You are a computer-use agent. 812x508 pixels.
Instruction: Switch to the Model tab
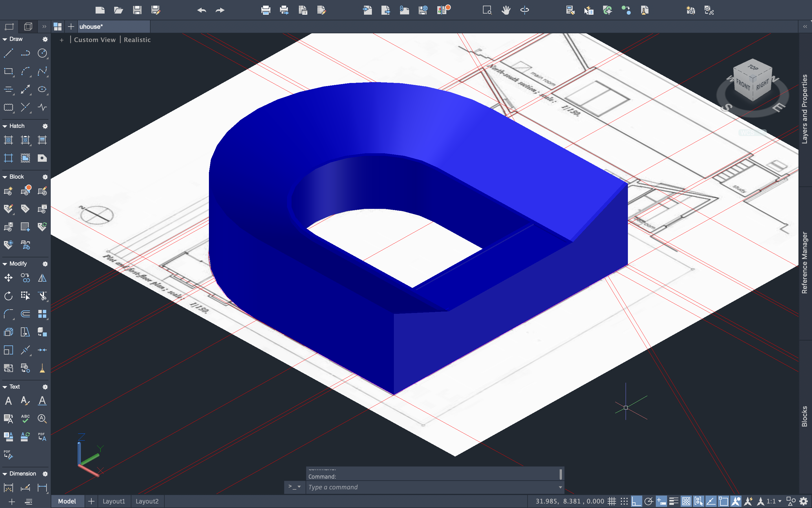[67, 501]
